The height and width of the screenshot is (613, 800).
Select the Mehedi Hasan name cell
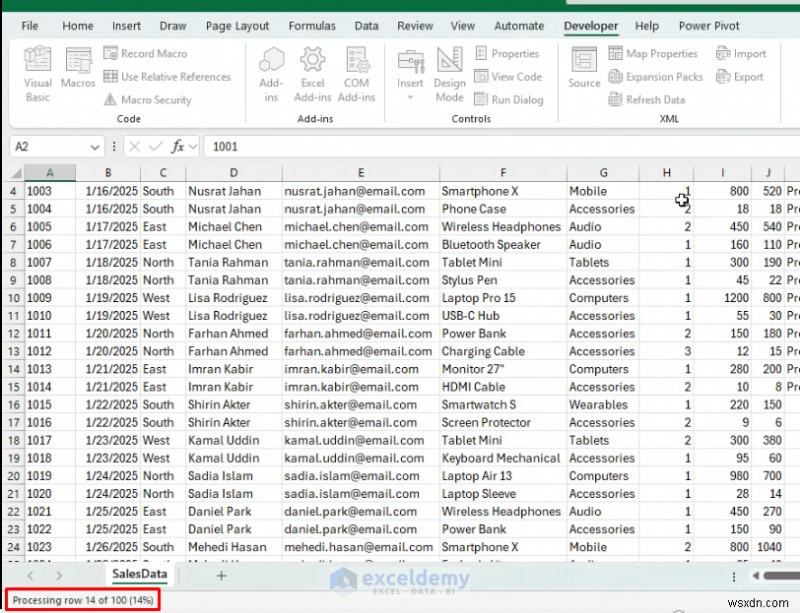(x=234, y=547)
